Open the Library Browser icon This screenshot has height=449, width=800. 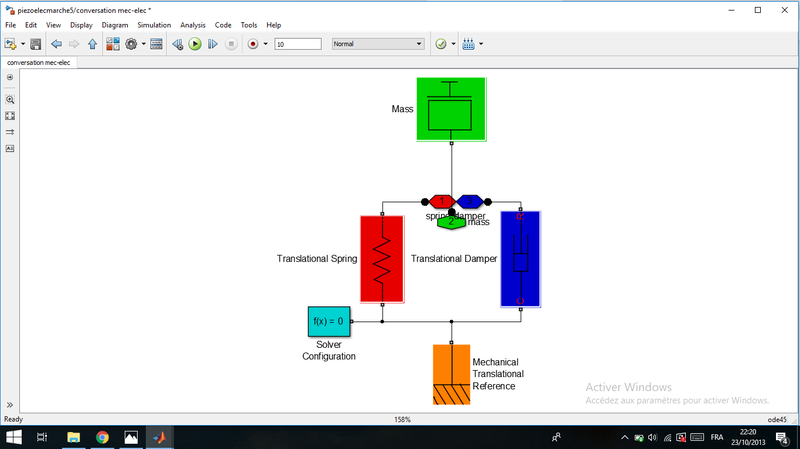(x=113, y=44)
